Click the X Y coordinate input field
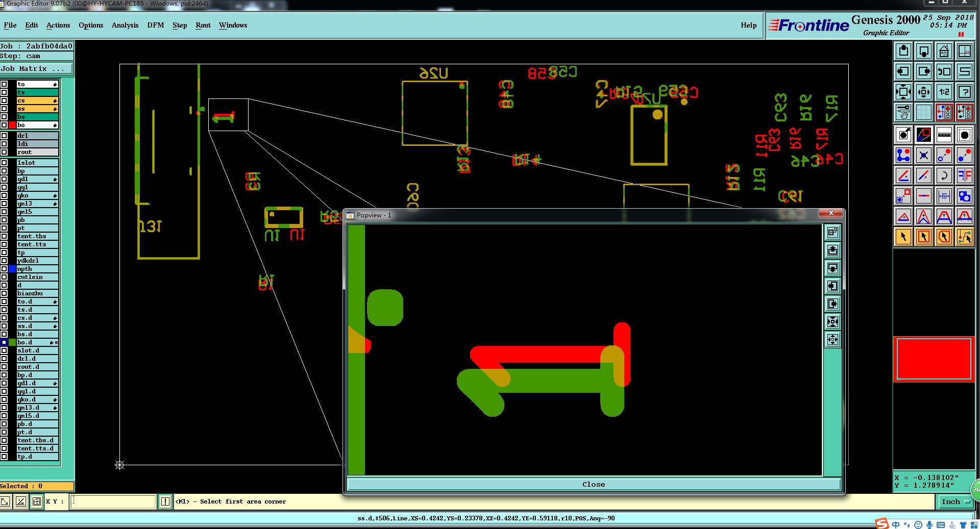The width and height of the screenshot is (980, 529). pyautogui.click(x=113, y=501)
